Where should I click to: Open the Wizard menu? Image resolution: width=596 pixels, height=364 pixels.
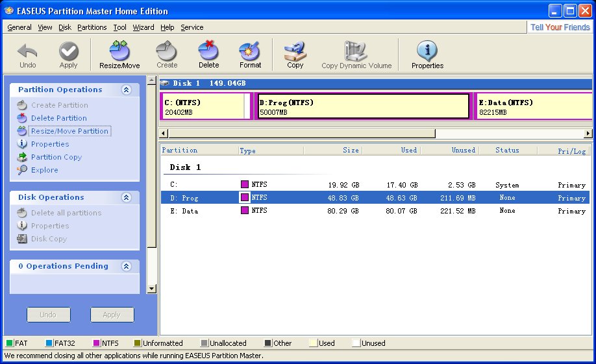point(143,27)
